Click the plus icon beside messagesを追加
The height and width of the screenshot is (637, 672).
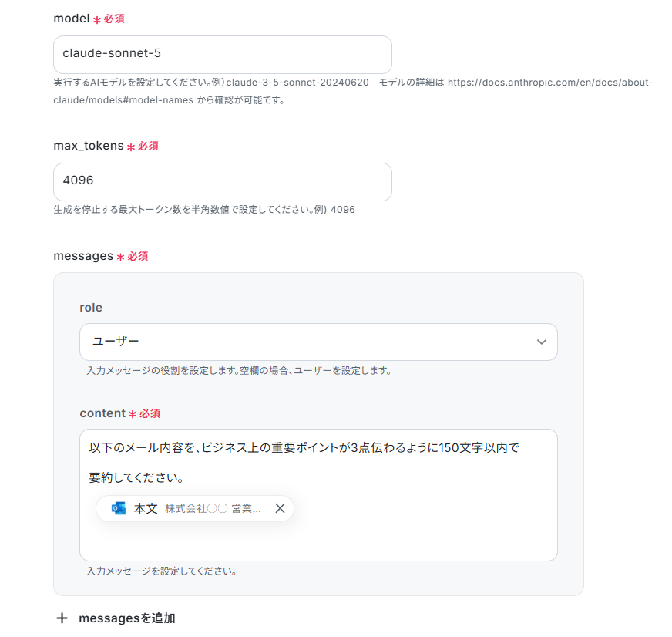pyautogui.click(x=62, y=618)
